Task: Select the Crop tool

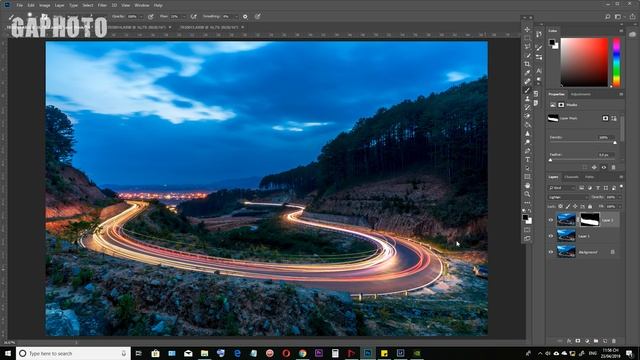Action: (x=527, y=64)
